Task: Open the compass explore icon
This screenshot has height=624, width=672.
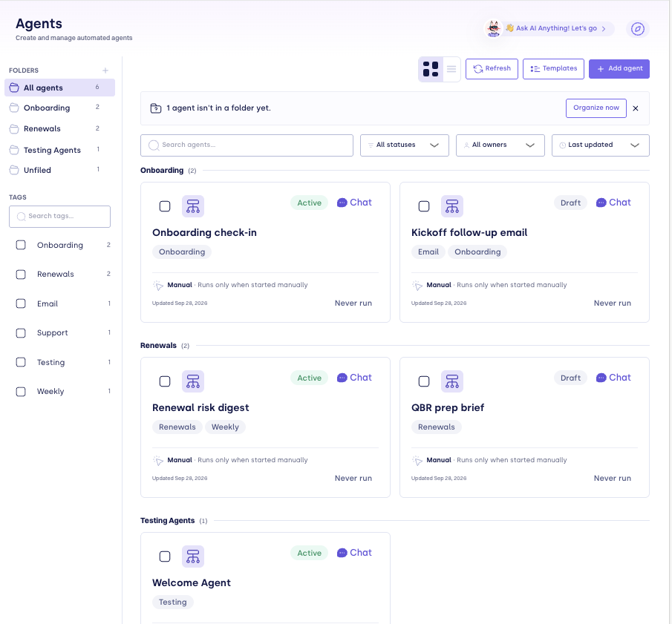Action: click(x=637, y=29)
